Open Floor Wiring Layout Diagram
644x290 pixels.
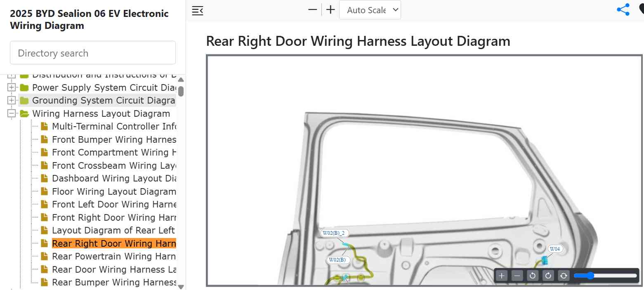point(114,191)
